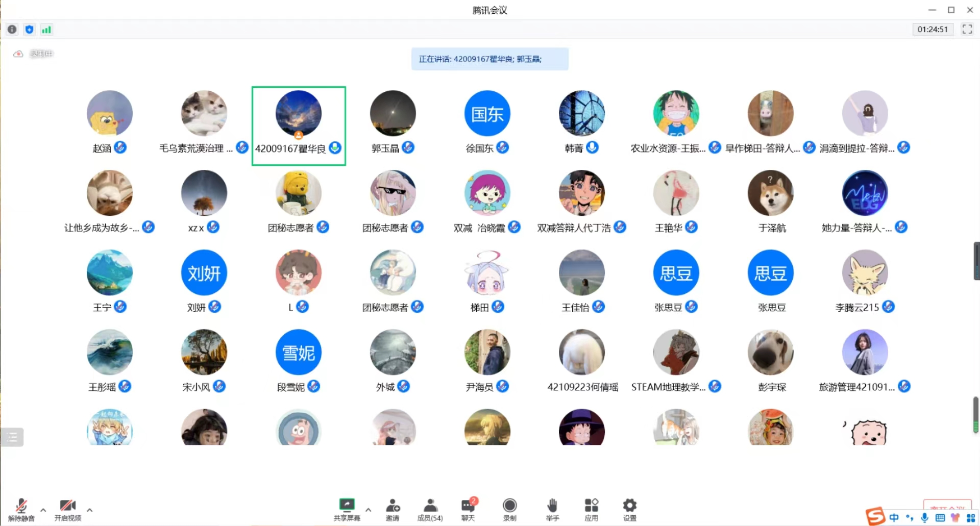Open the chat (聊天) window
Viewport: 980px width, 526px height.
click(468, 509)
